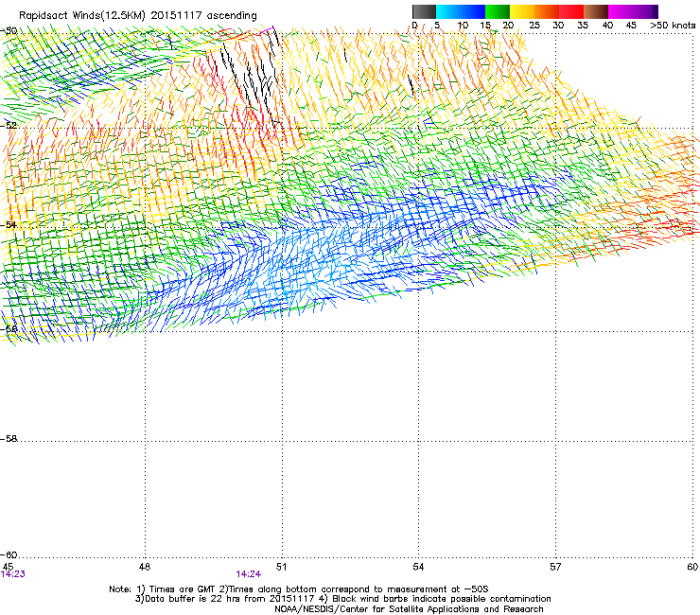700x615 pixels.
Task: Click longitude label '51' on bottom axis
Action: [281, 567]
